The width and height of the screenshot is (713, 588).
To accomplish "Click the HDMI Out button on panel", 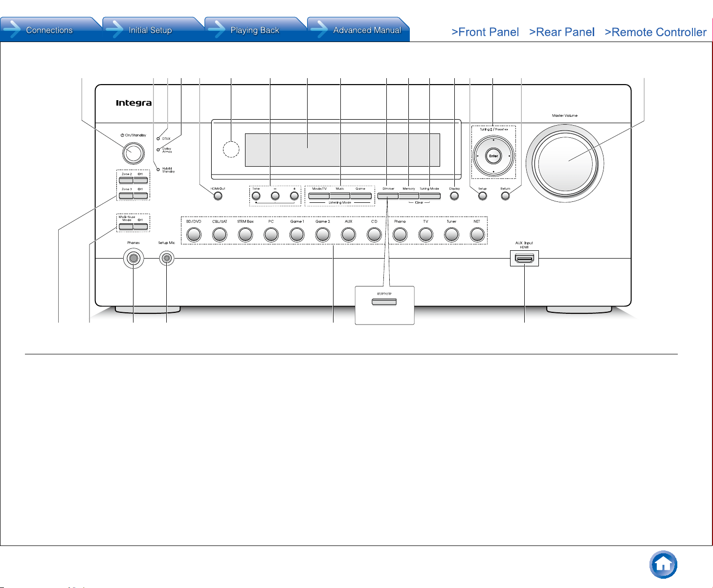I will (218, 196).
